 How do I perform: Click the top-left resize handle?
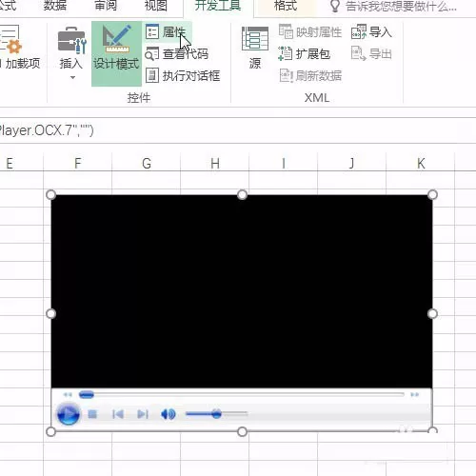[x=51, y=194]
